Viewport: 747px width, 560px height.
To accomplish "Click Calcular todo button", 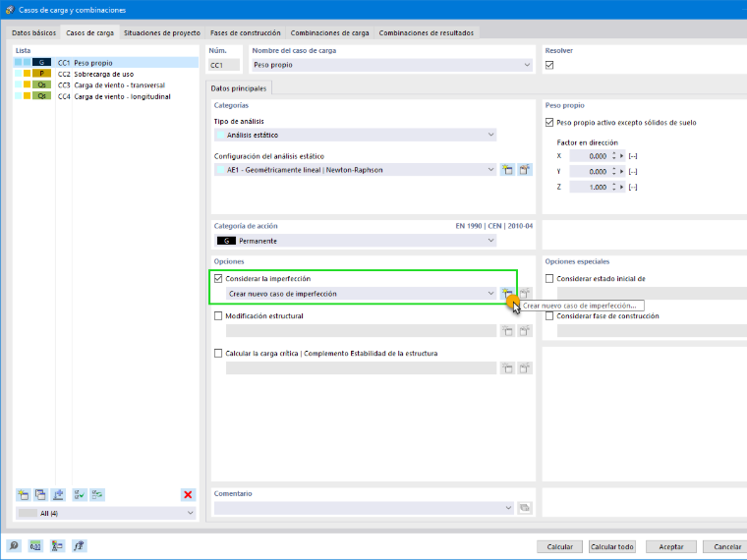I will (612, 546).
